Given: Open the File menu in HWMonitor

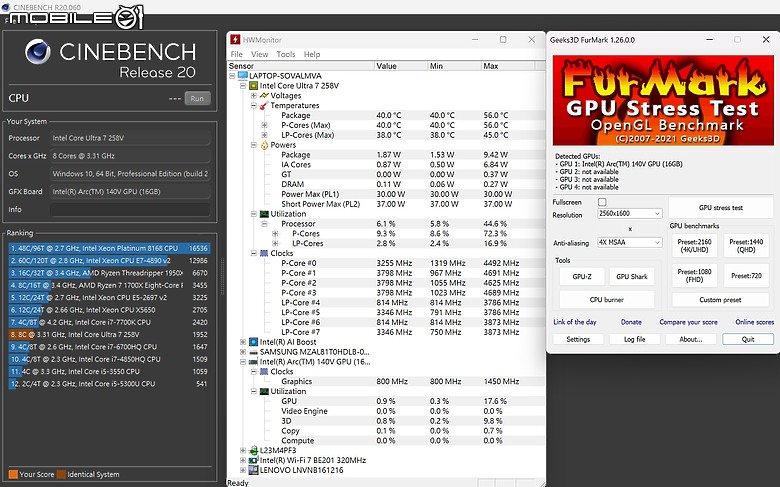Looking at the screenshot, I should point(236,54).
